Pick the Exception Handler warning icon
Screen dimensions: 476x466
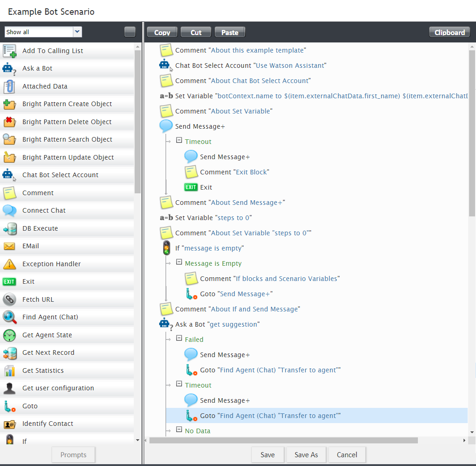pyautogui.click(x=9, y=264)
